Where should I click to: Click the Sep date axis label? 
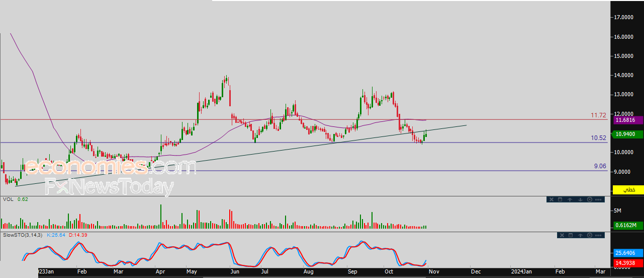point(352,272)
